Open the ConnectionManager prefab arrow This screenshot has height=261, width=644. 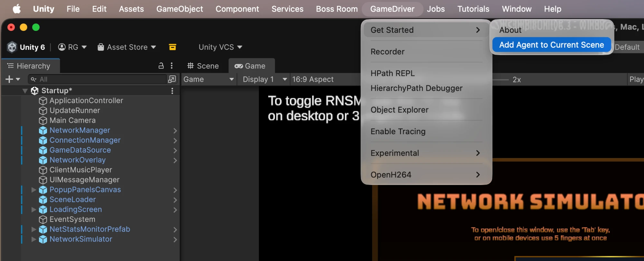click(175, 141)
